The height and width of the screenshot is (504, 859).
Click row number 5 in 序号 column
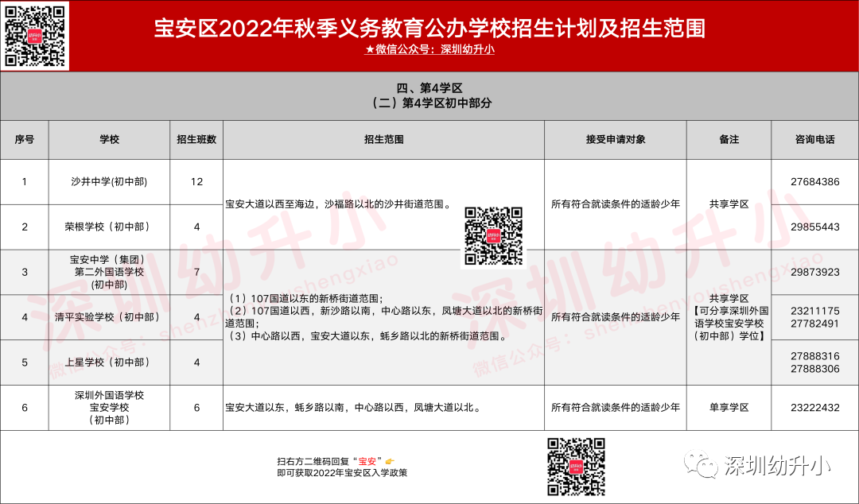click(24, 362)
